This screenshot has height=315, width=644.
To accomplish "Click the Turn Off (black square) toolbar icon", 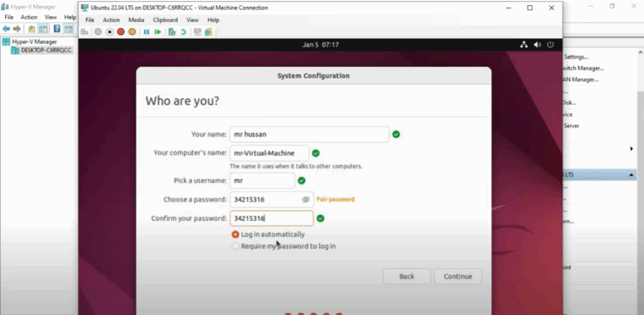I will pos(109,31).
